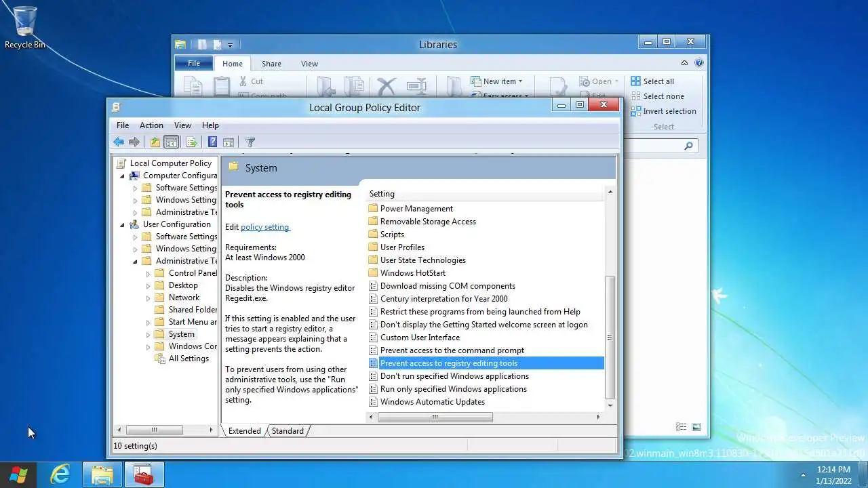
Task: Switch to the Extended tab
Action: [x=244, y=431]
